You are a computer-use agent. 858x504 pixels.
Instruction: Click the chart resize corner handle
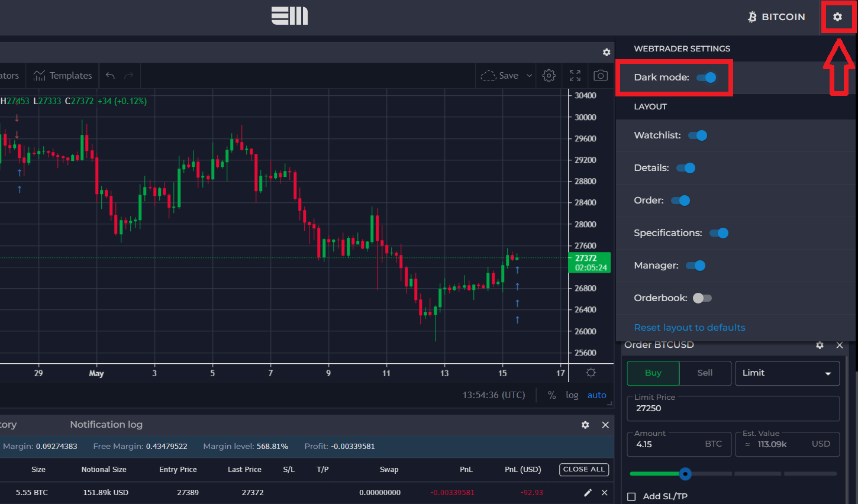click(609, 403)
